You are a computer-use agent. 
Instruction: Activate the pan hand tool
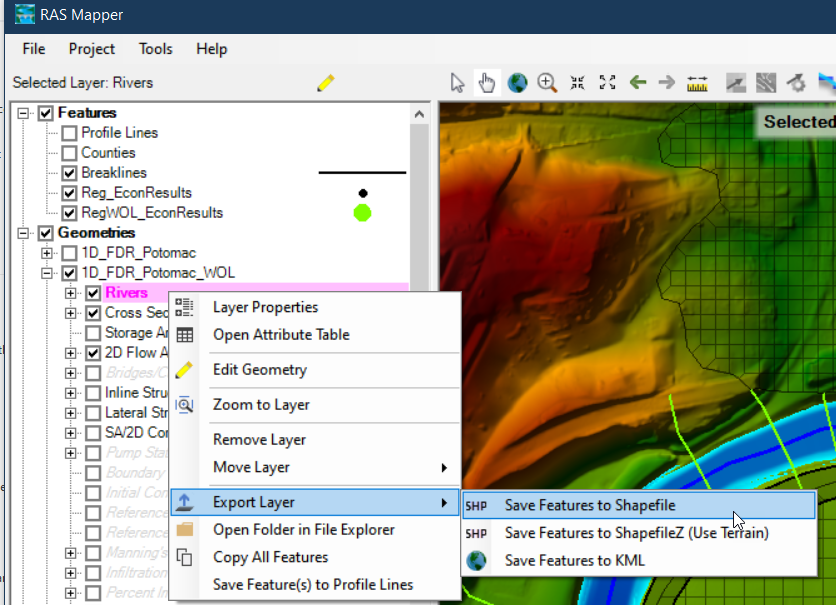[487, 83]
